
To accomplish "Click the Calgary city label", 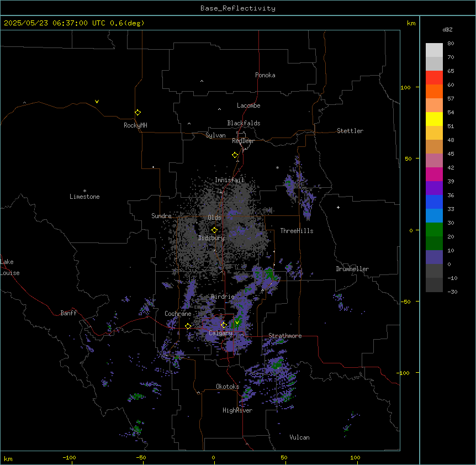I will 220,333.
